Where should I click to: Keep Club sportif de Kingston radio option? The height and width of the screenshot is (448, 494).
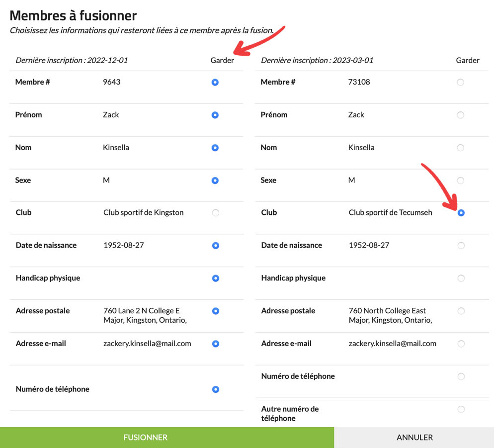(x=215, y=213)
